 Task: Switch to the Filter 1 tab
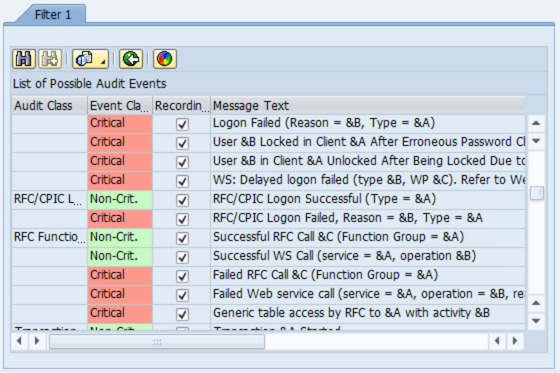(x=52, y=15)
